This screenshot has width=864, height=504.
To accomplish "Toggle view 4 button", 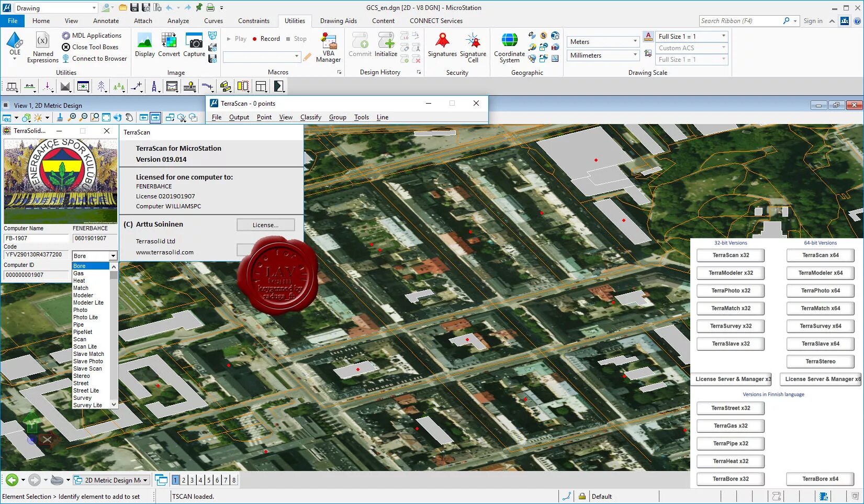I will [x=200, y=480].
